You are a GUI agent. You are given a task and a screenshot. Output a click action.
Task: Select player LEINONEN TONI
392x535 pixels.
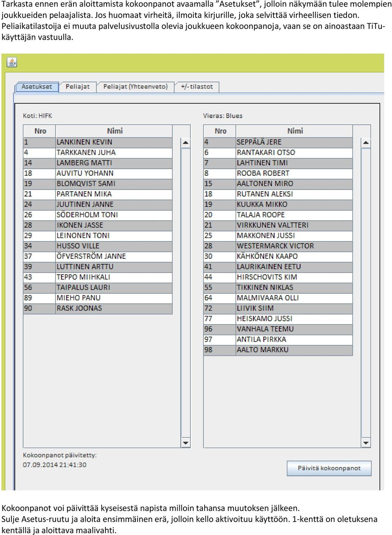[98, 236]
